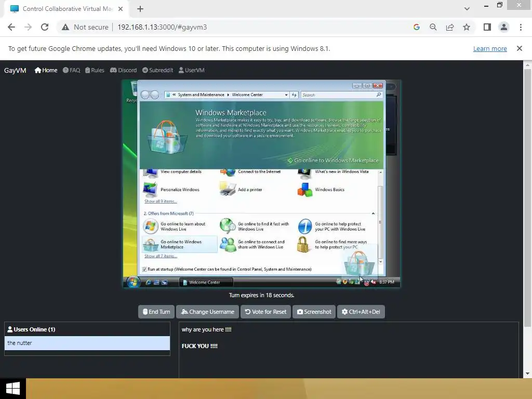
Task: Toggle Run at startup checkbox
Action: tap(144, 269)
